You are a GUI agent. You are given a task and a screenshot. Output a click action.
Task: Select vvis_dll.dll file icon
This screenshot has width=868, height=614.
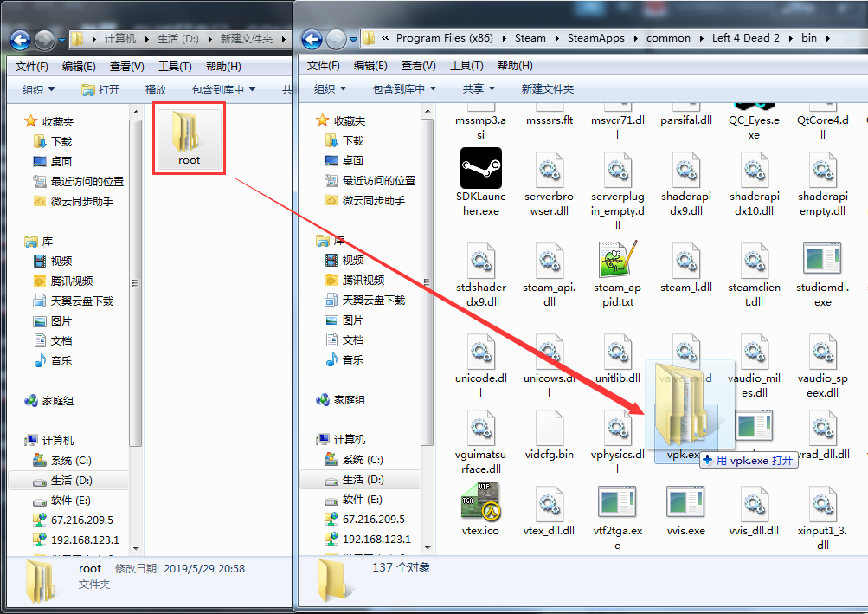point(754,503)
